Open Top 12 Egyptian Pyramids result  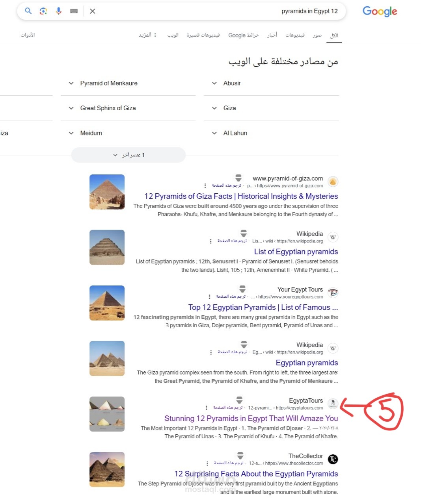click(263, 307)
